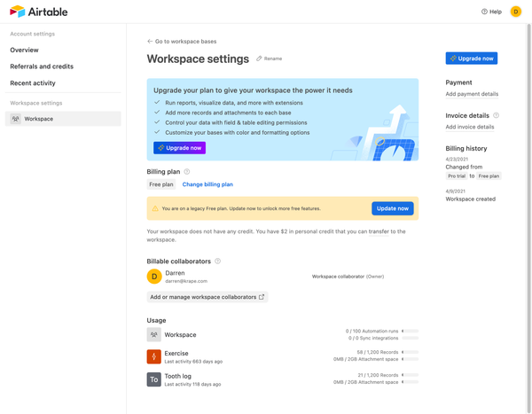The width and height of the screenshot is (532, 414).
Task: Click Exercise records usage bar
Action: pyautogui.click(x=411, y=352)
